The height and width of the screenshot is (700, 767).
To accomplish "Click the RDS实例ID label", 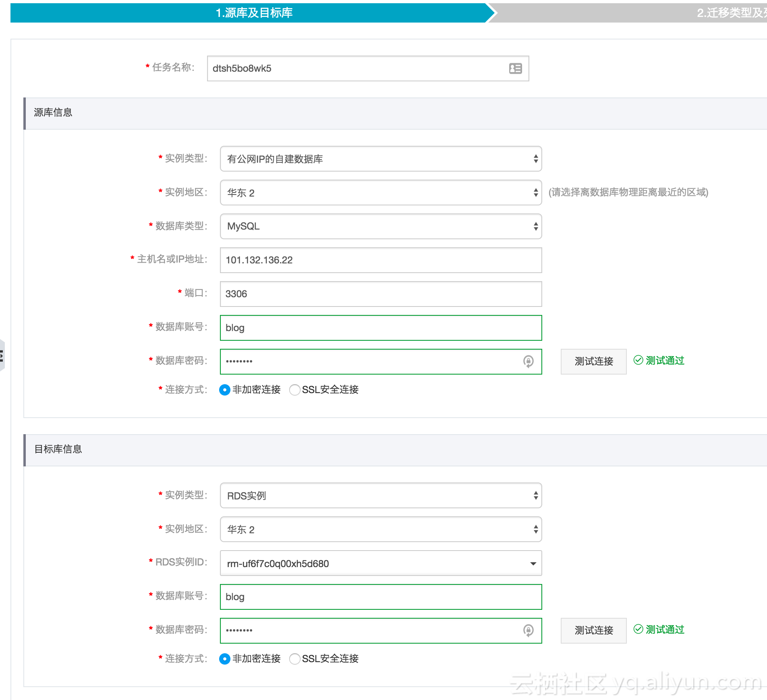I will [x=181, y=562].
